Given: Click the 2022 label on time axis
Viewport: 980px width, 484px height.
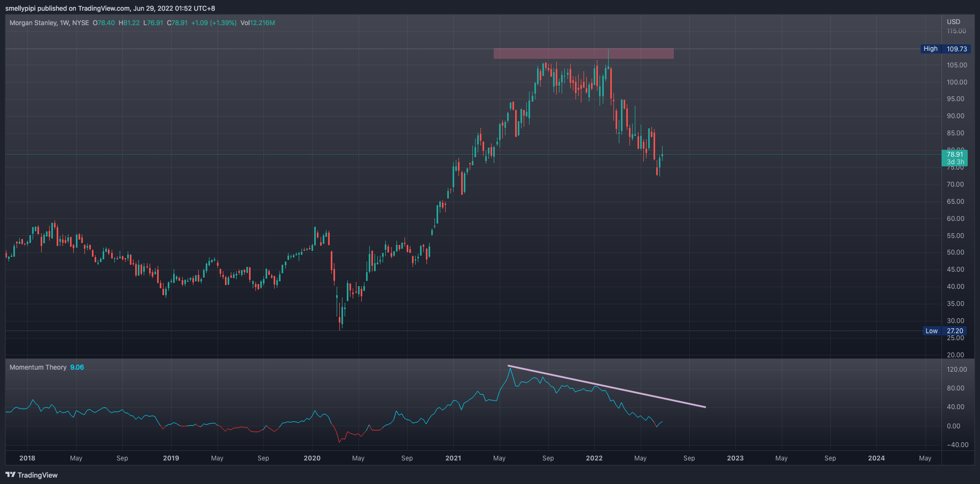Looking at the screenshot, I should [594, 458].
